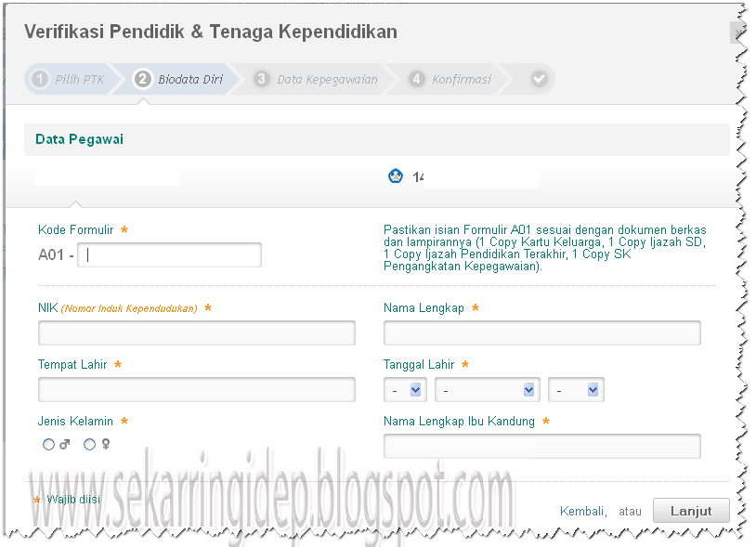Click the Nama Lengkap Ibu Kandung input field
Viewport: 756px width, 547px height.
pos(542,446)
